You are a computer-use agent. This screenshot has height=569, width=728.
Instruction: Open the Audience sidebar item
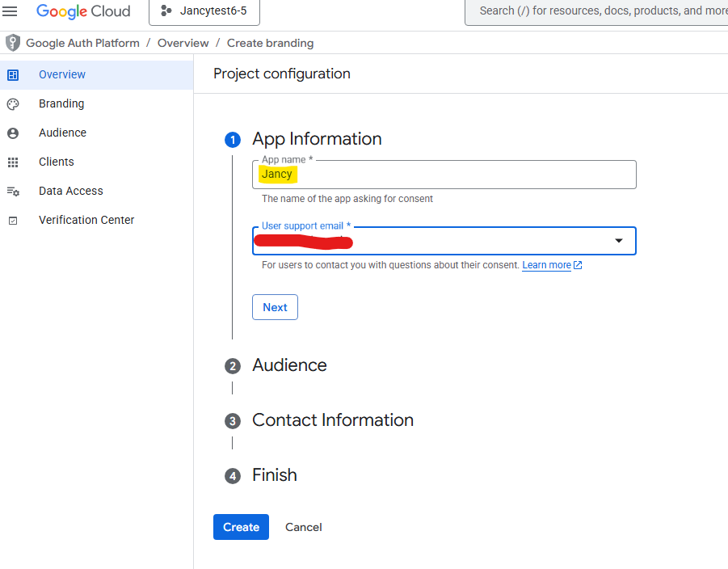97,133
